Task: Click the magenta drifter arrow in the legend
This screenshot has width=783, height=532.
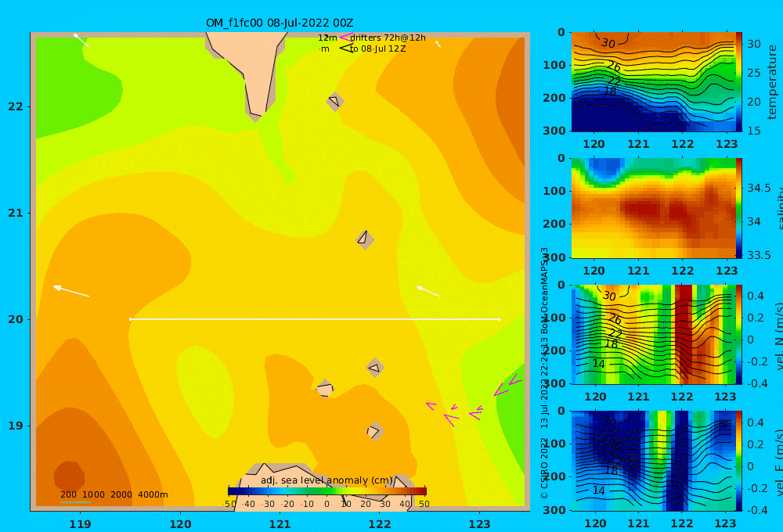Action: pyautogui.click(x=345, y=38)
